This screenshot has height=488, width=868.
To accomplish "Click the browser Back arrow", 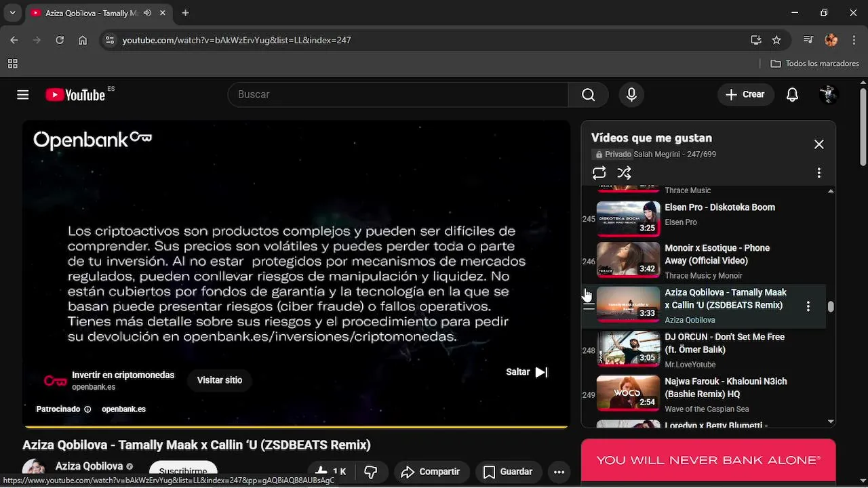I will coord(14,40).
